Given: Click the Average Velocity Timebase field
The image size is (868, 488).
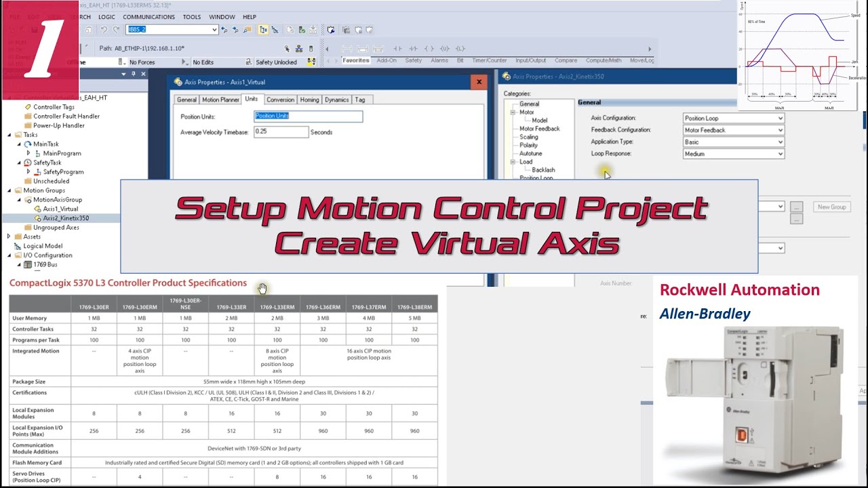Looking at the screenshot, I should click(281, 131).
